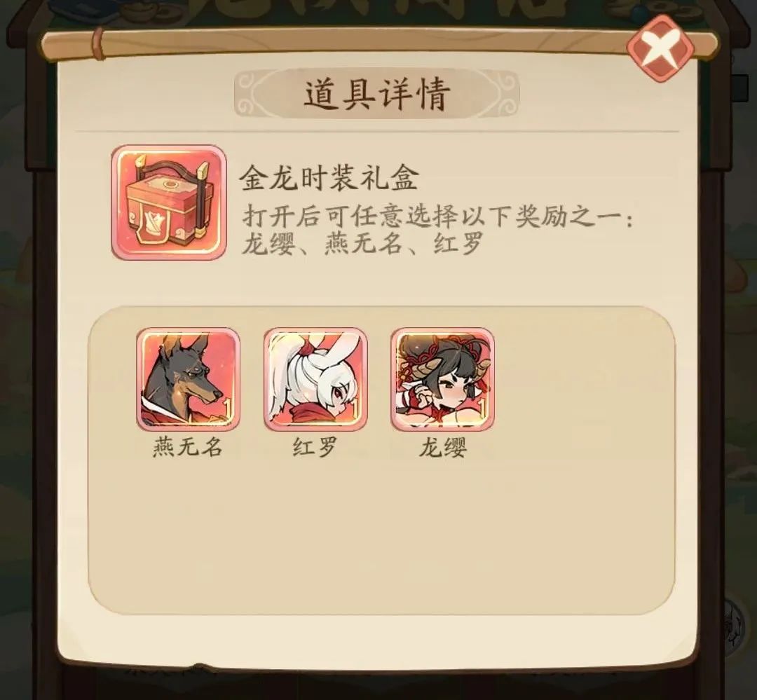Click the 龙缨 name label under portrait
The width and height of the screenshot is (757, 700).
pyautogui.click(x=442, y=448)
